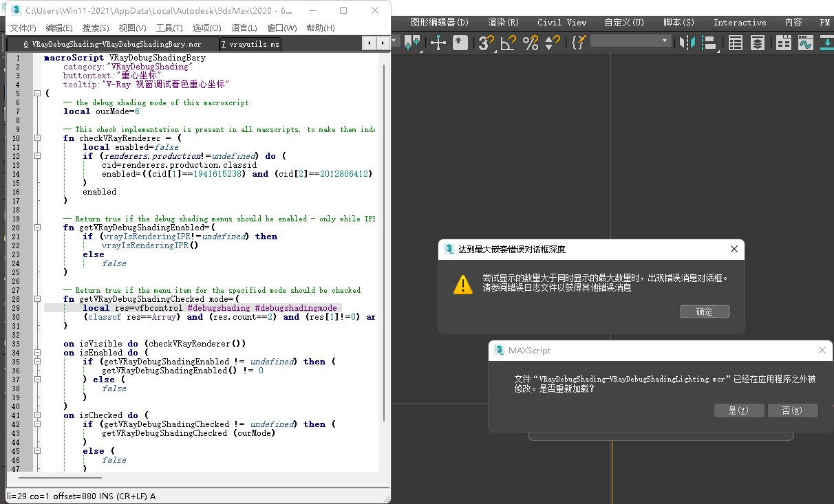Toggle the Scene Explorer icon
Image resolution: width=834 pixels, height=504 pixels.
(x=736, y=43)
